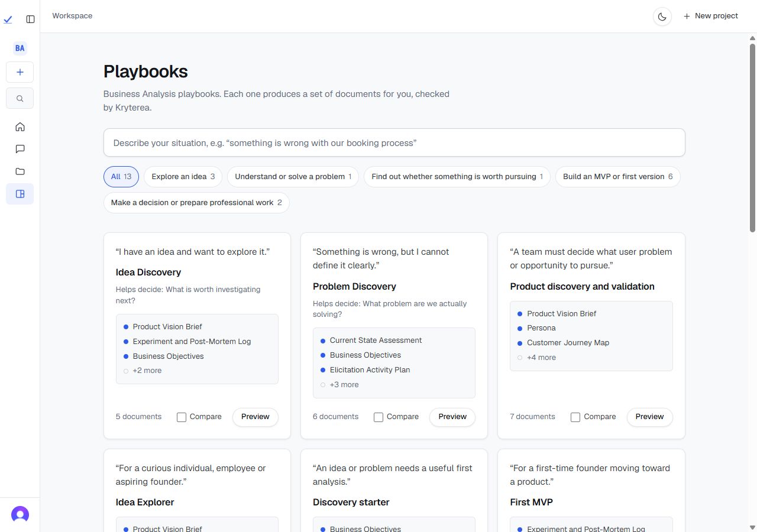757x532 pixels.
Task: Expand +3 more in Problem Discovery
Action: (x=344, y=385)
